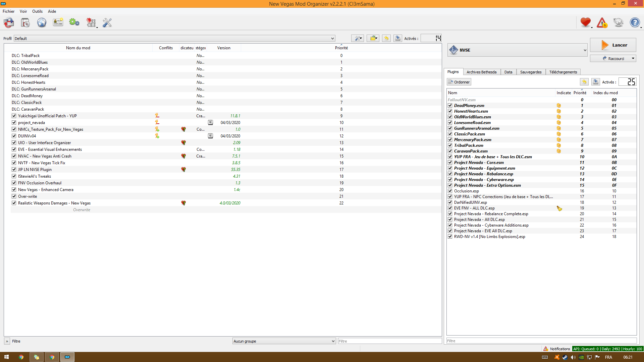Click the create backup icon above mod list
The image size is (644, 362).
click(x=398, y=38)
